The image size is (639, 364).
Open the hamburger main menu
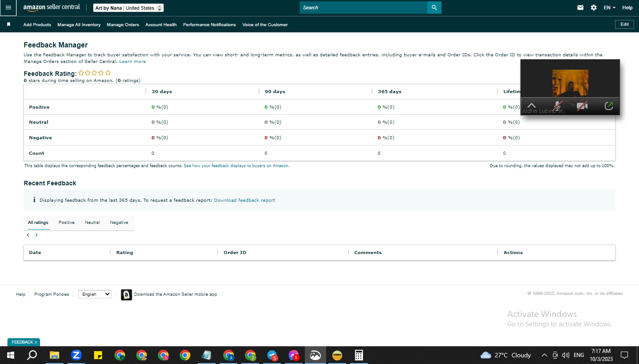click(x=8, y=8)
